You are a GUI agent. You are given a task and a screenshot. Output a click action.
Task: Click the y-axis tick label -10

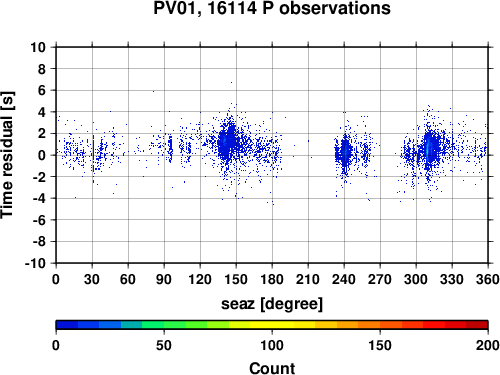[x=35, y=263]
